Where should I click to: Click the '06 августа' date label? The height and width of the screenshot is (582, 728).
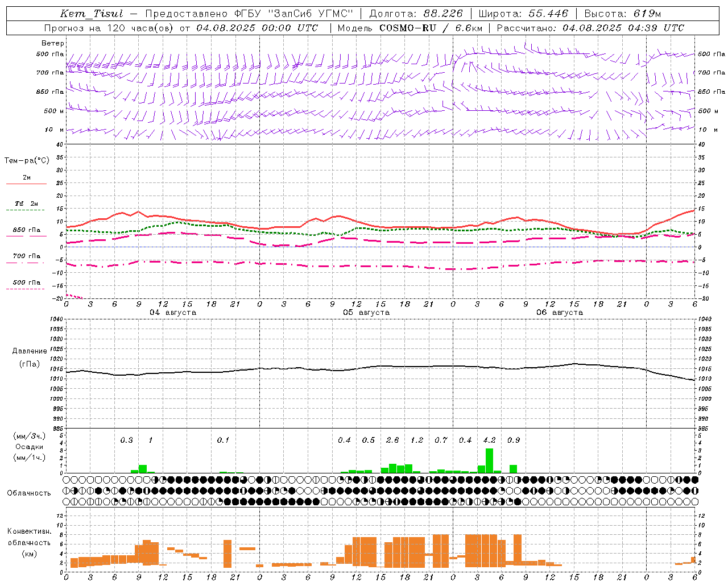560,313
